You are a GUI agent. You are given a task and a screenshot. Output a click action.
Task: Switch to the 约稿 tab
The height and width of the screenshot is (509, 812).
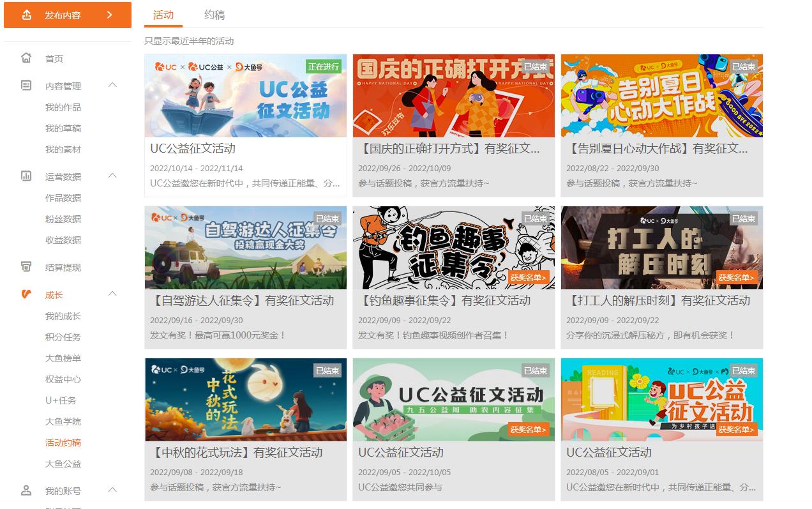click(214, 15)
